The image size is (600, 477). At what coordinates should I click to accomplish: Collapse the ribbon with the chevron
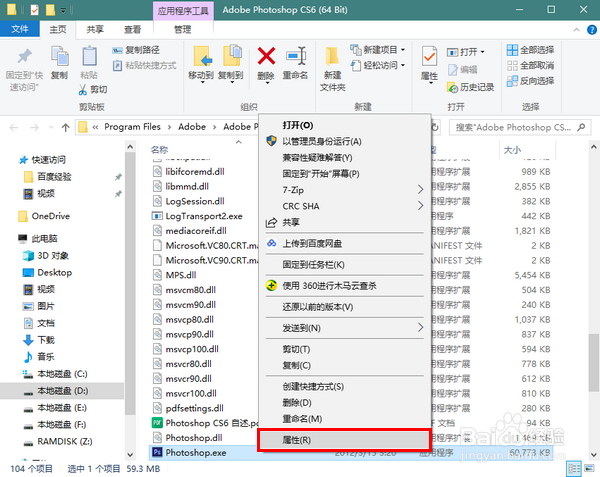click(576, 30)
